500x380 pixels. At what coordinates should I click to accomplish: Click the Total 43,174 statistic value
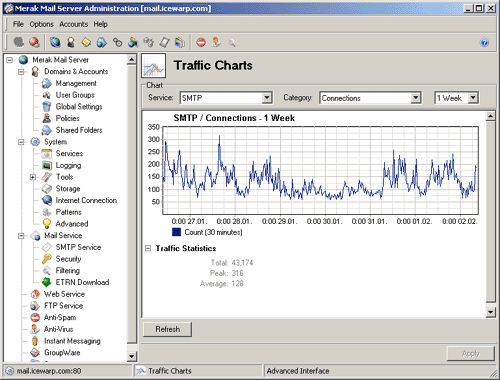click(242, 263)
